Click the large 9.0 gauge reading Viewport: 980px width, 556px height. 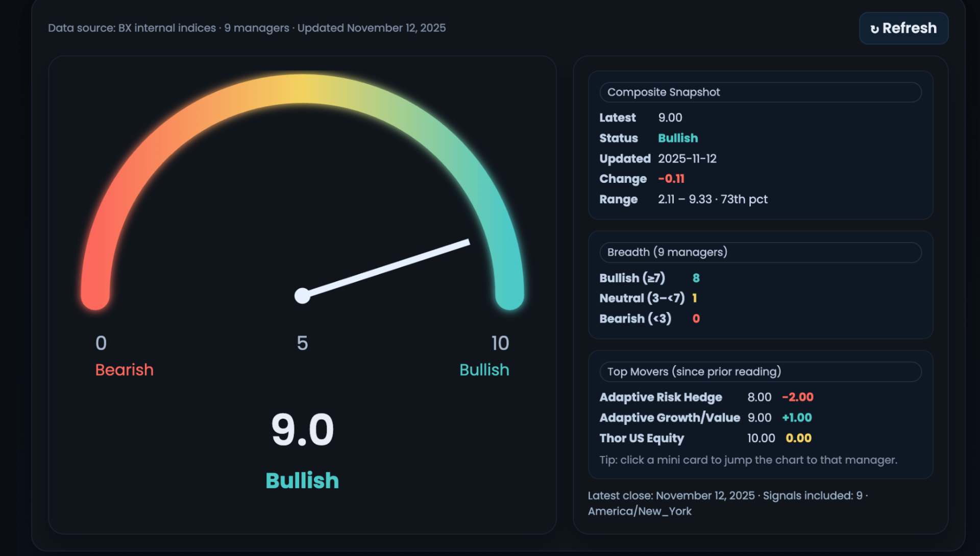click(x=302, y=430)
